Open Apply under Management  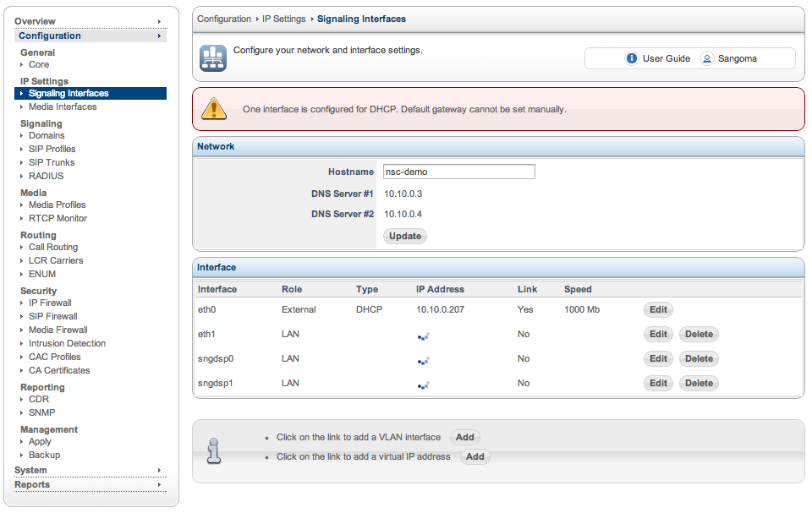pyautogui.click(x=40, y=441)
